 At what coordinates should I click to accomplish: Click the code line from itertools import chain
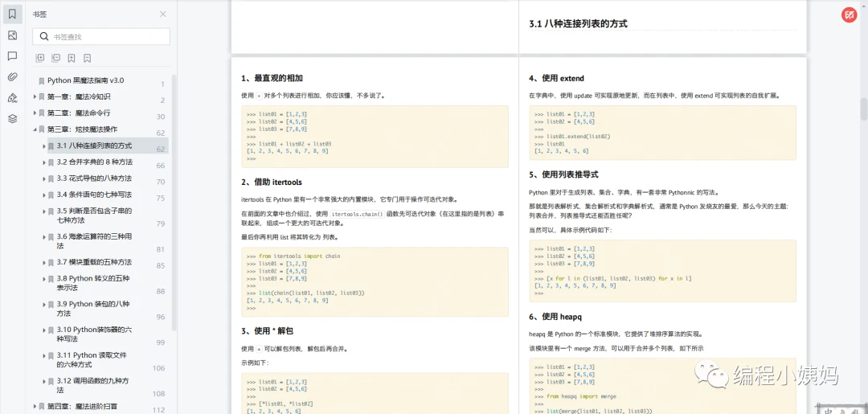(300, 256)
